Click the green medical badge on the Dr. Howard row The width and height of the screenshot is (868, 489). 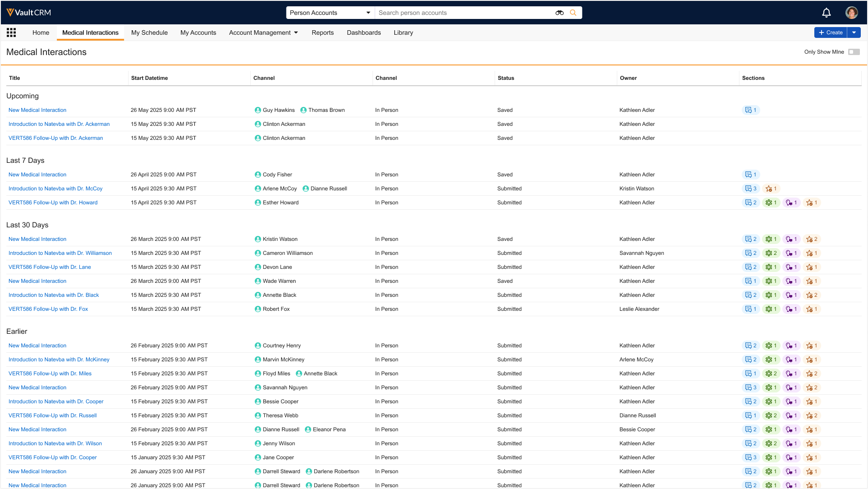pyautogui.click(x=771, y=203)
